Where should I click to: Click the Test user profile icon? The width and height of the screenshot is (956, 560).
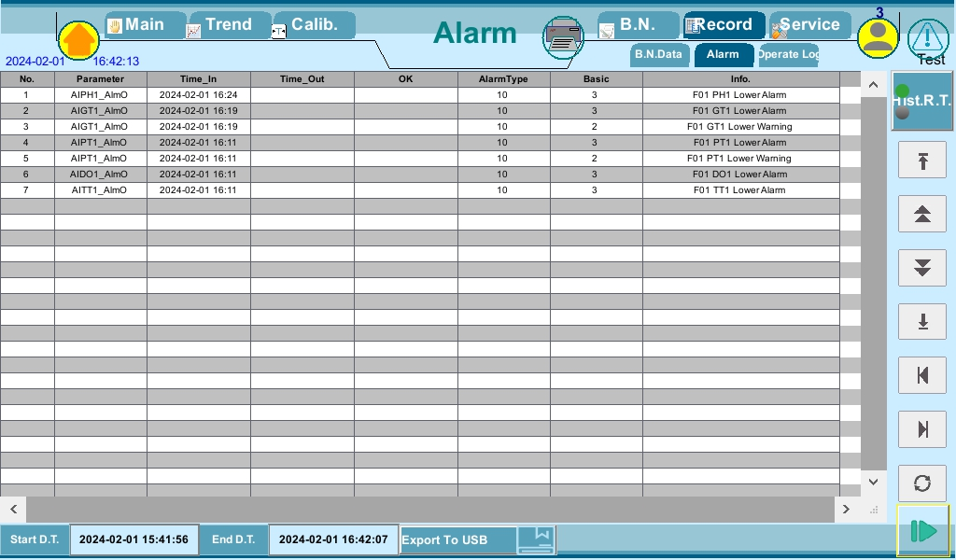click(876, 37)
